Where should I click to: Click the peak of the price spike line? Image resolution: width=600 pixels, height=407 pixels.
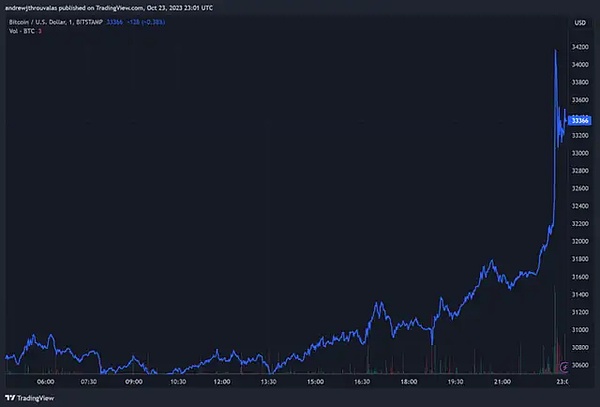click(x=555, y=48)
